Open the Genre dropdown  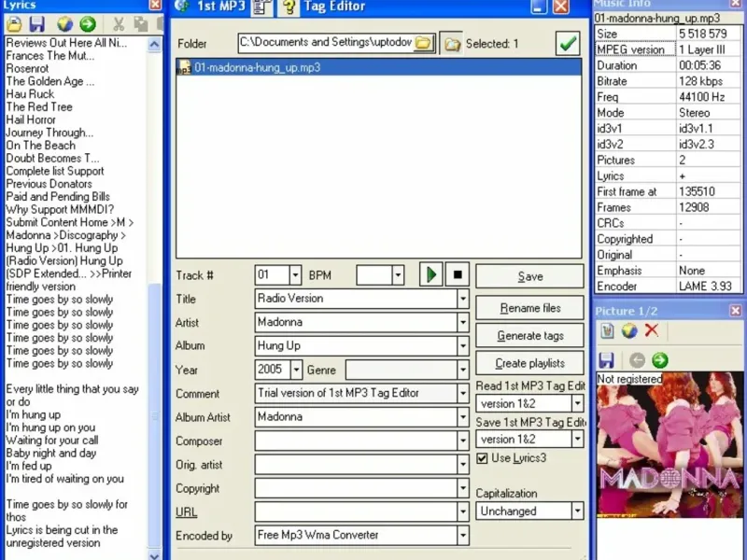[462, 370]
